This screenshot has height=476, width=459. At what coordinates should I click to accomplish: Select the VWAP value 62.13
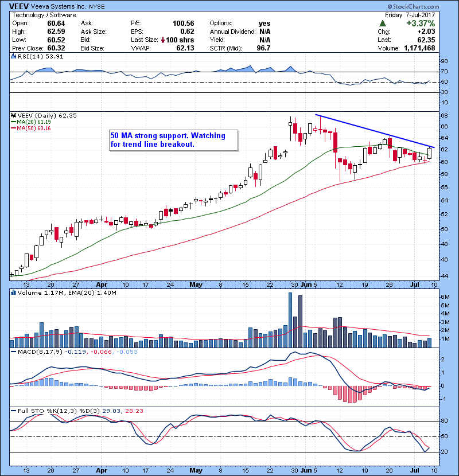[185, 48]
